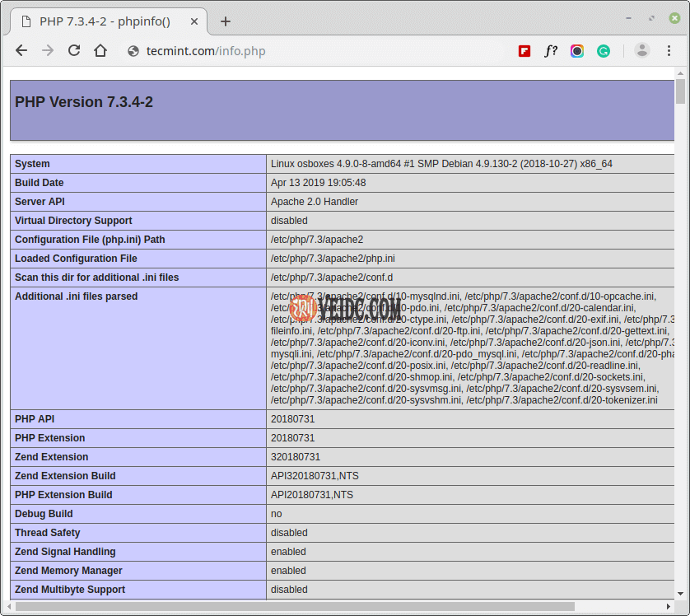Click the browser Back arrow
Screen dimensions: 690x616
click(21, 51)
